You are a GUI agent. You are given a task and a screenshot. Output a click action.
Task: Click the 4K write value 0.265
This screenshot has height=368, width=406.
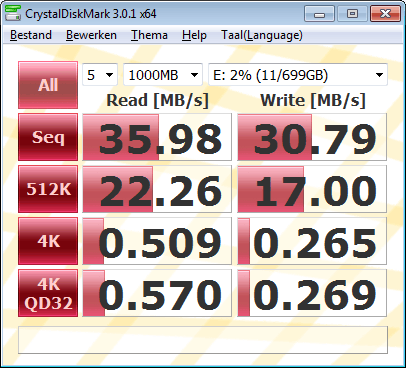pyautogui.click(x=312, y=241)
